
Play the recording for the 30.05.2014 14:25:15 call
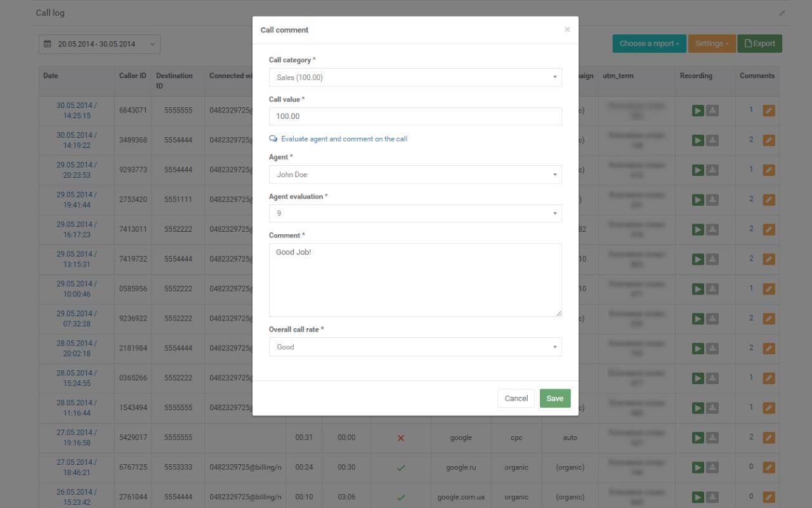(697, 110)
